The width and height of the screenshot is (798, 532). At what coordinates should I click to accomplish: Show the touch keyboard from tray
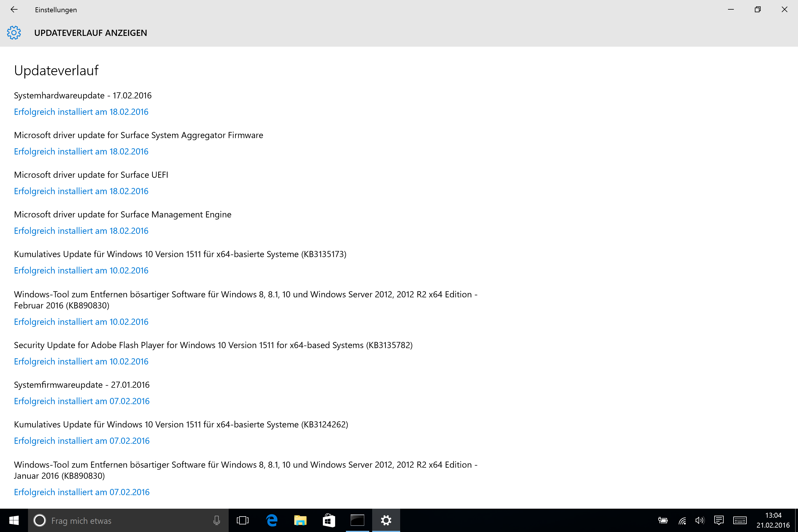[740, 520]
